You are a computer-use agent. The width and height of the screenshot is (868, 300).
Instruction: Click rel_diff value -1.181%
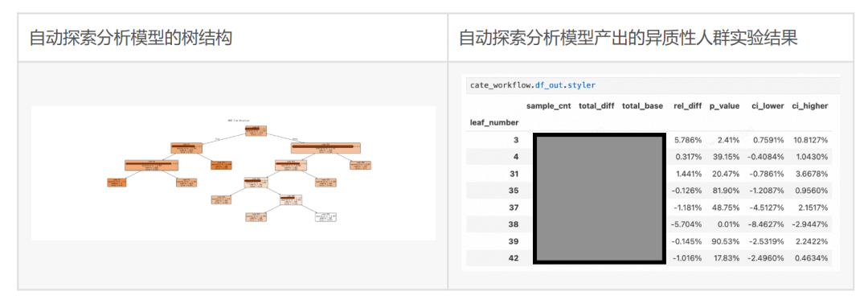(686, 208)
